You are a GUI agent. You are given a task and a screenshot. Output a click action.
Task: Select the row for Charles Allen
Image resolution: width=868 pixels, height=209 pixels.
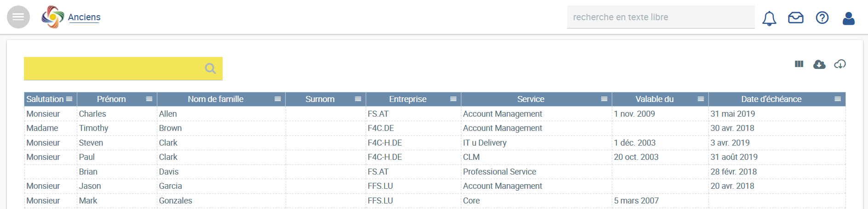coord(435,113)
